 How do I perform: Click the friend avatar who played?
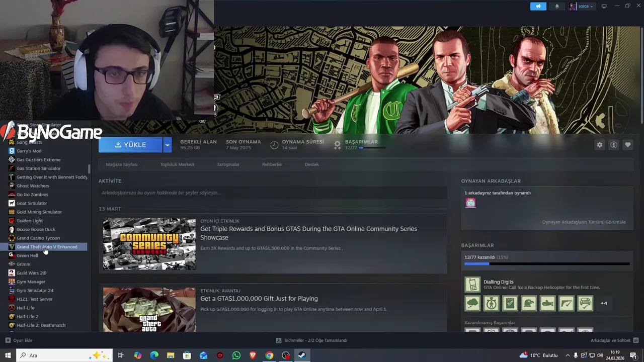coord(470,203)
